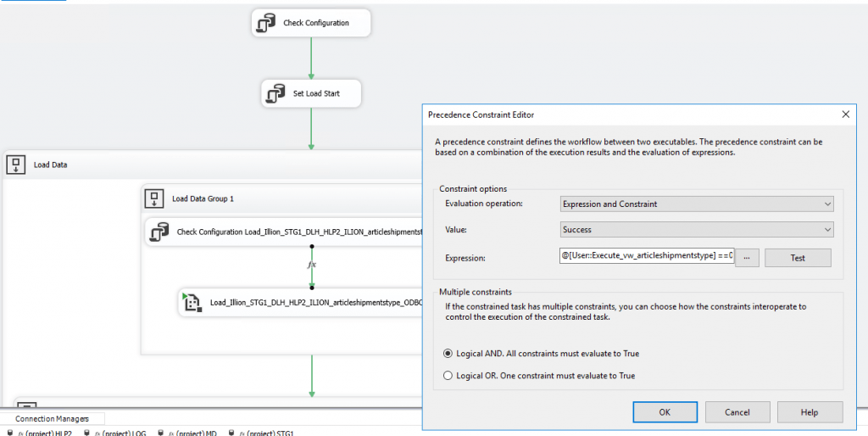Screen dimensions: 868x436
Task: Close the Precedence Constraint Editor dialog
Action: click(x=845, y=115)
